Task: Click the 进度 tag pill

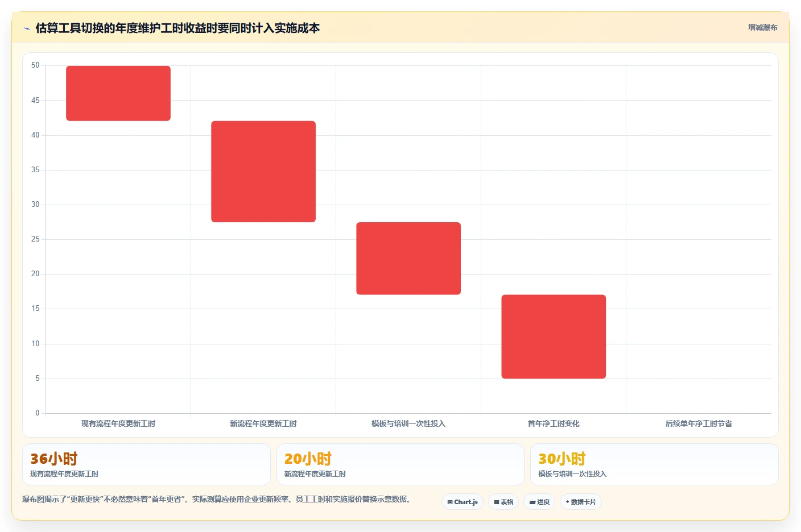Action: pyautogui.click(x=539, y=502)
